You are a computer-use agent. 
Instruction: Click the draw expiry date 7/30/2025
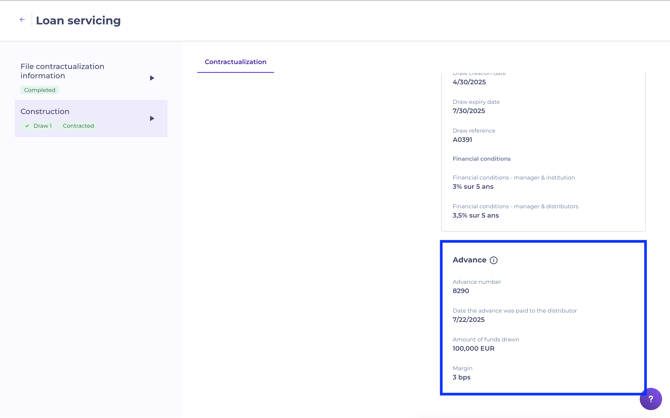468,111
